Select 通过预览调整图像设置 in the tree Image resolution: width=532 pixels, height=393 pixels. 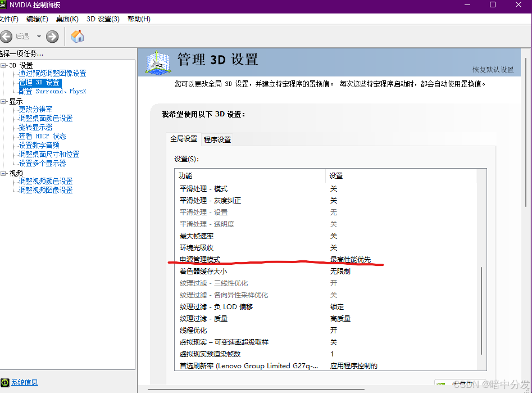pyautogui.click(x=52, y=73)
